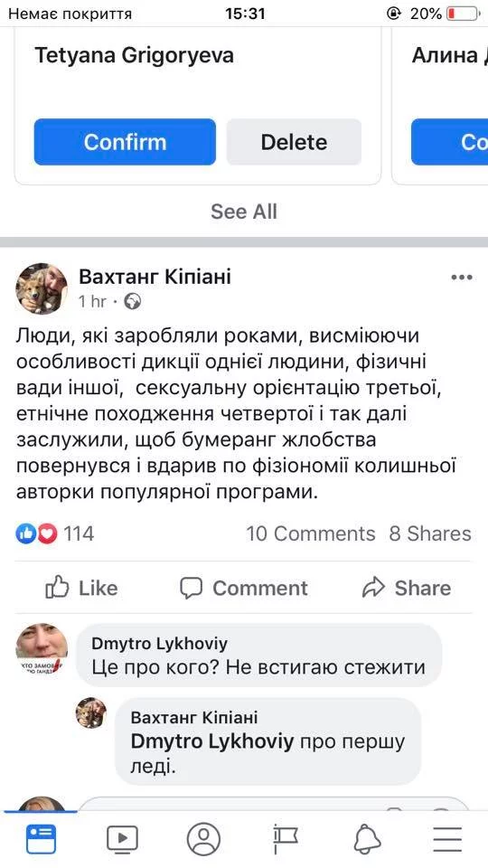Open the Notifications bell icon

coord(368,840)
